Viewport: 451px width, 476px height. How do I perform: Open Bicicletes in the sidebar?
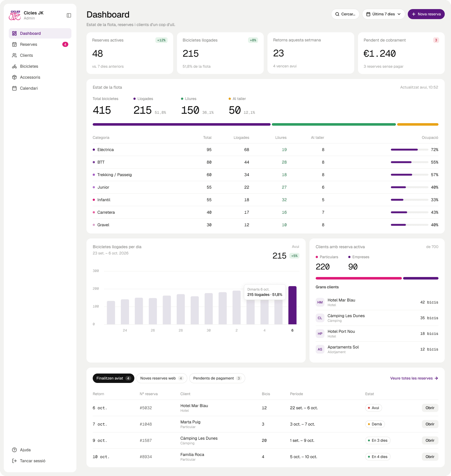(40, 66)
